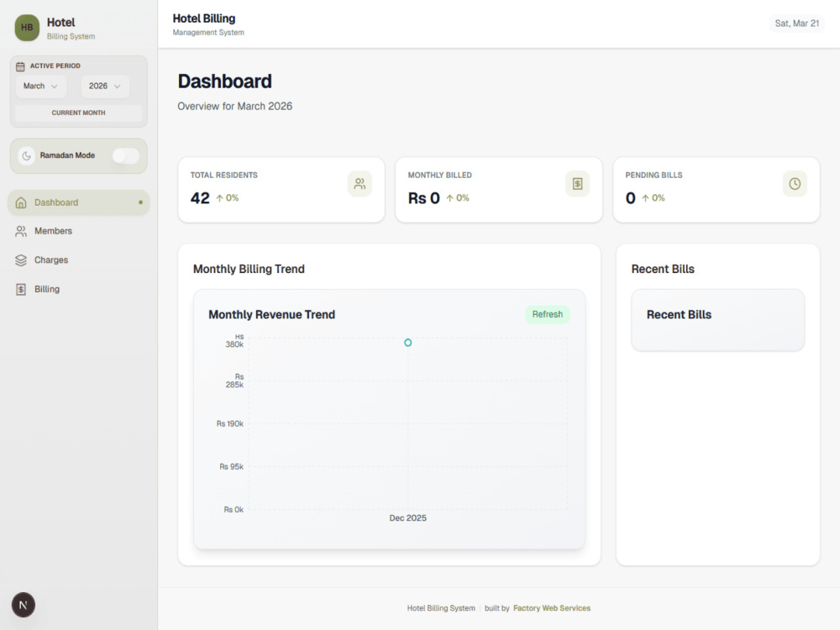Click the Total Residents users icon
Viewport: 840px width, 630px height.
pyautogui.click(x=360, y=184)
